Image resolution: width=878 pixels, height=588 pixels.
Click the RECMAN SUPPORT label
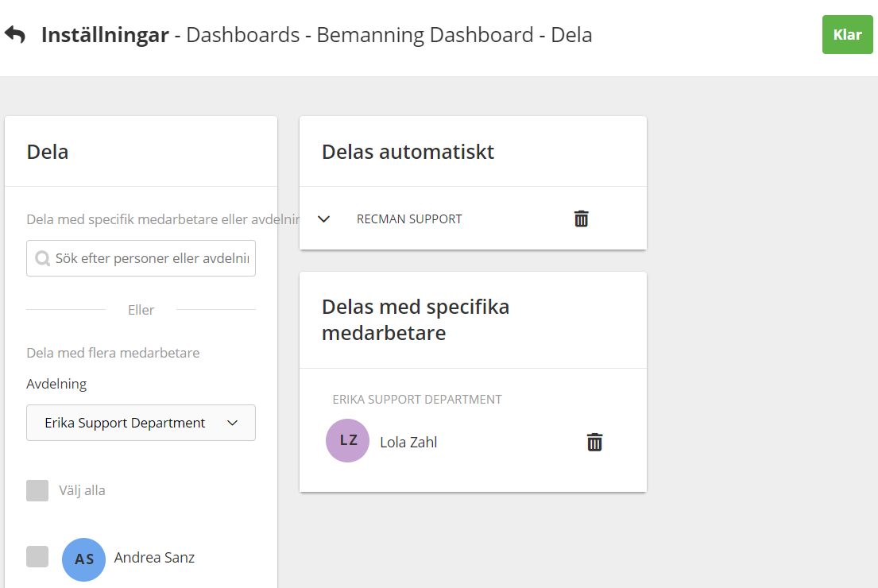[x=409, y=219]
